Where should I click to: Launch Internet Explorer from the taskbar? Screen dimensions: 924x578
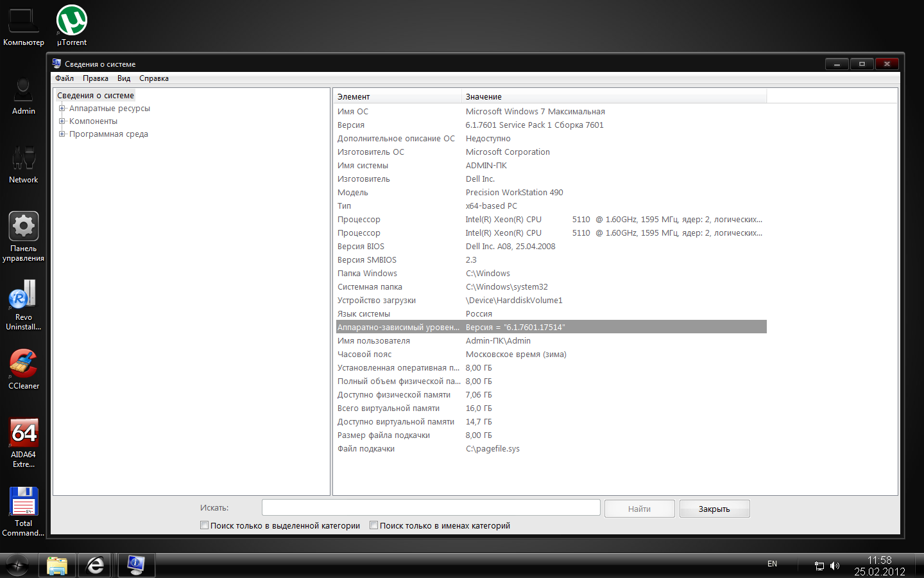coord(96,565)
